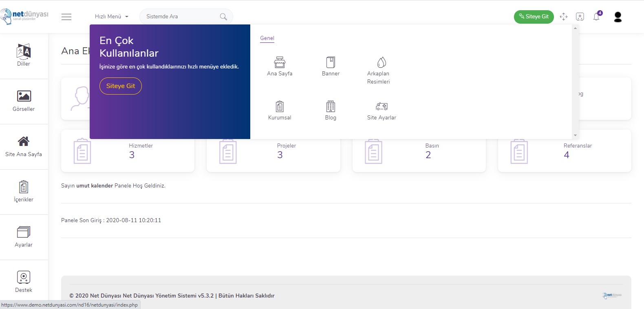Viewport: 644px width, 309px height.
Task: Click the search magnifier icon
Action: [223, 17]
